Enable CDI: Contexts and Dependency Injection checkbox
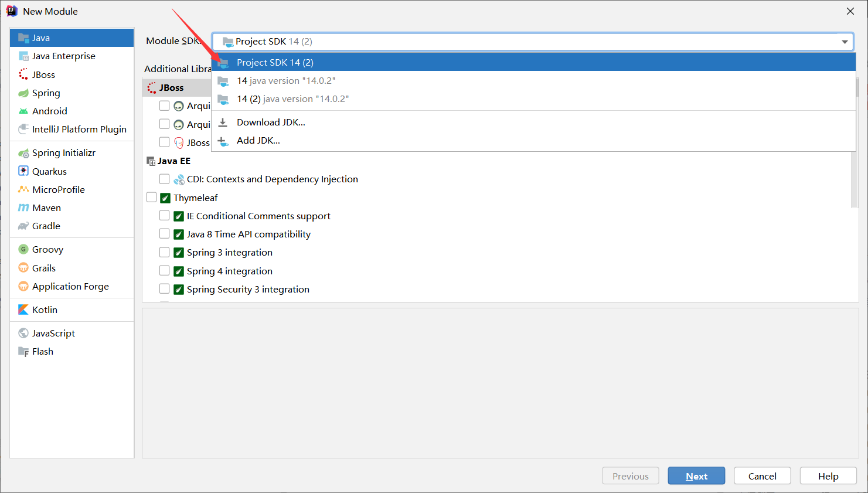 point(165,179)
